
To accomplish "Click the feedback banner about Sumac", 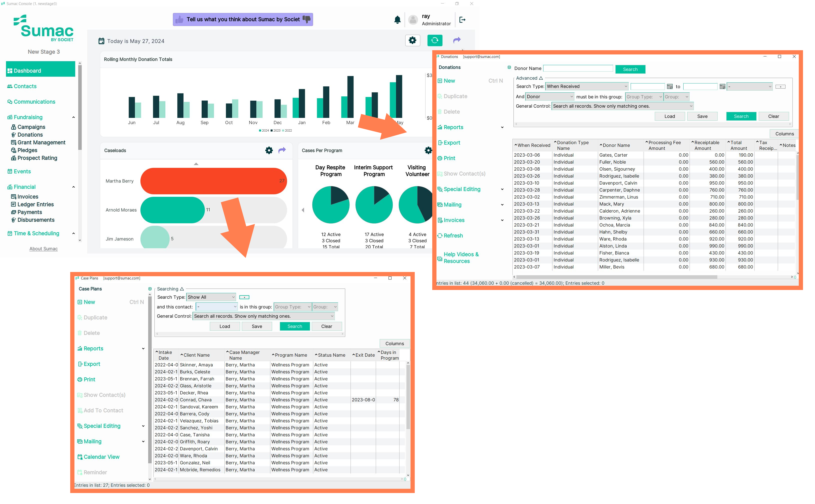I will point(243,19).
